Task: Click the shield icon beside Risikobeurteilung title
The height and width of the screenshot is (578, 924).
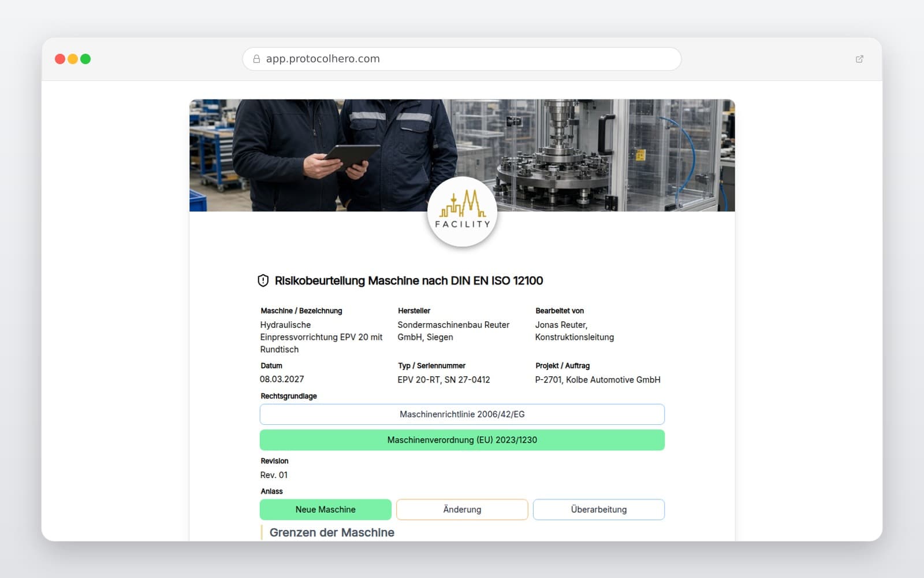Action: (263, 281)
